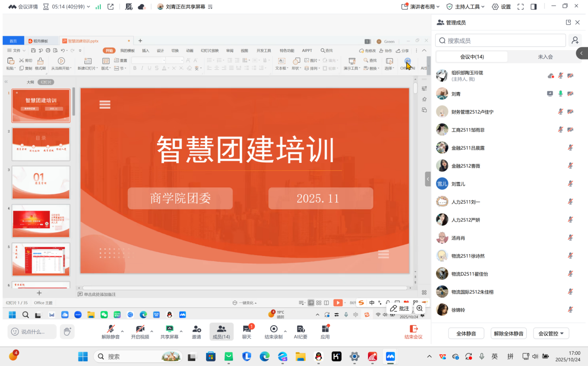Image resolution: width=588 pixels, height=366 pixels.
Task: Open the Chat (聊天) panel
Action: click(x=247, y=332)
